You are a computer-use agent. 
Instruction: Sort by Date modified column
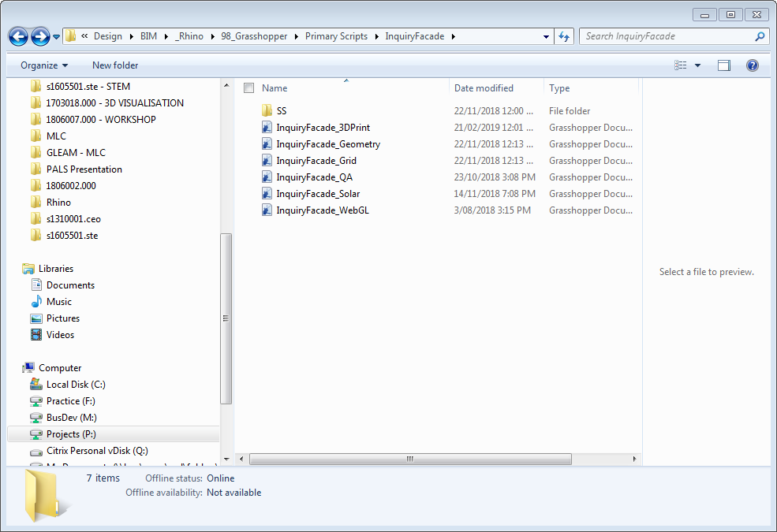click(x=484, y=88)
